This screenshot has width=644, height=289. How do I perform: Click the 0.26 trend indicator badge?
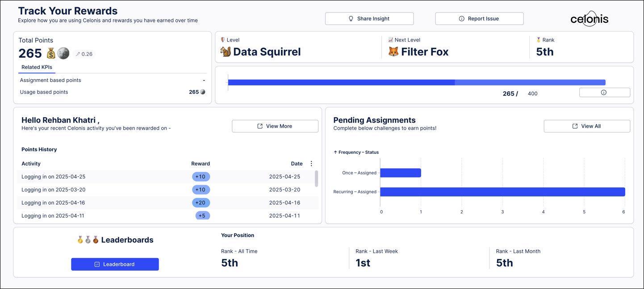pos(84,54)
